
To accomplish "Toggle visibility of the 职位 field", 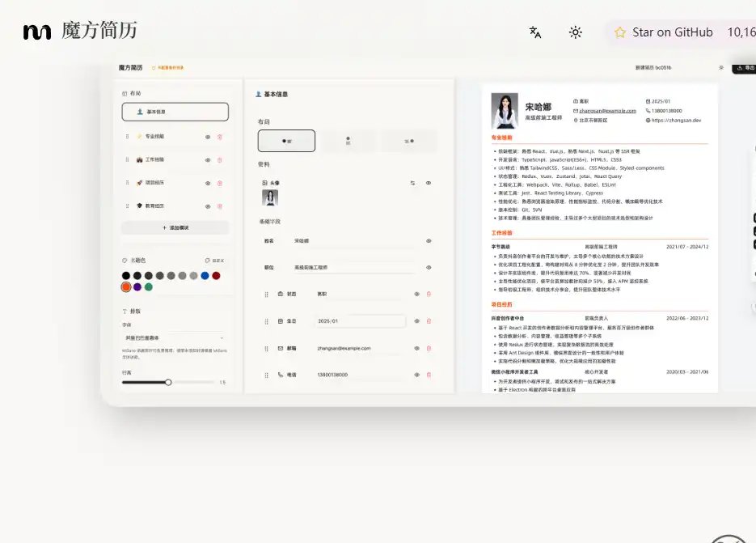I will point(429,267).
